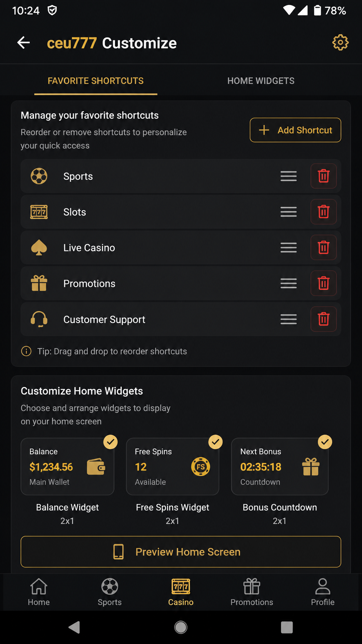Tap the Android home button

[x=181, y=627]
